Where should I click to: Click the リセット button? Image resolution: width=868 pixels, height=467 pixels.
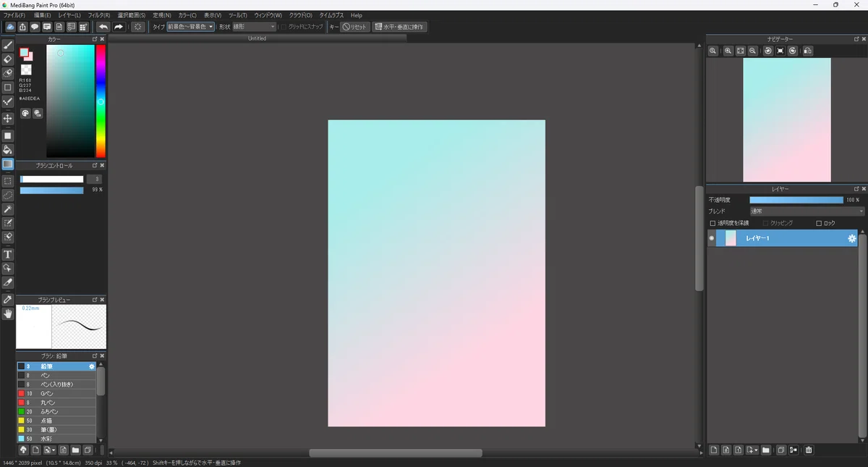(x=355, y=27)
